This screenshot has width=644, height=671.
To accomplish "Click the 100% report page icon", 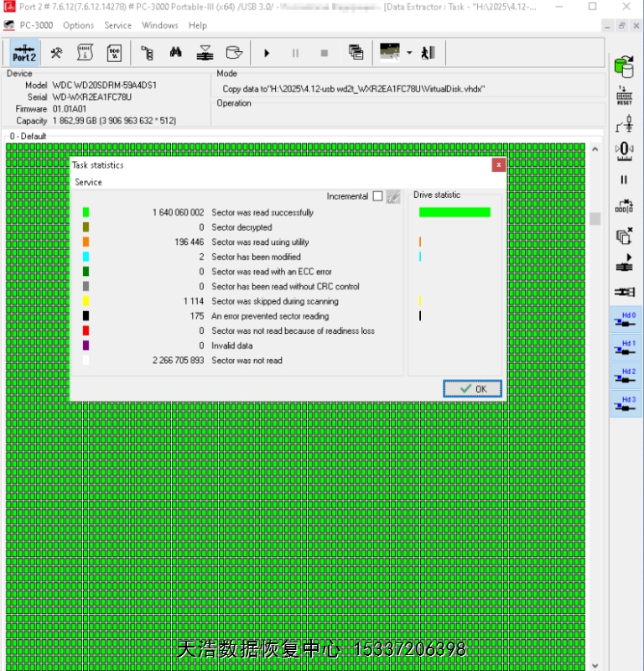I will point(115,53).
